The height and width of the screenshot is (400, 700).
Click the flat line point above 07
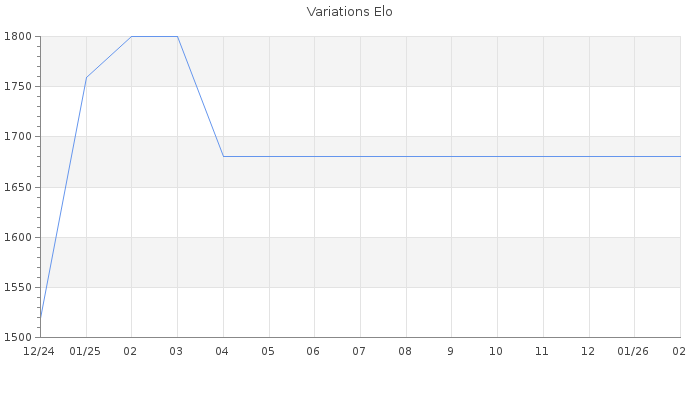(x=360, y=156)
